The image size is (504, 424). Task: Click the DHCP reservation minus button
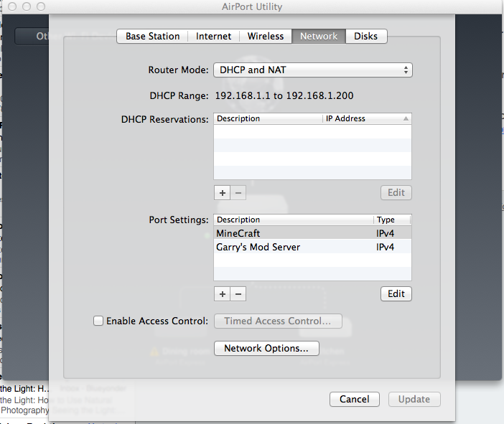[238, 193]
